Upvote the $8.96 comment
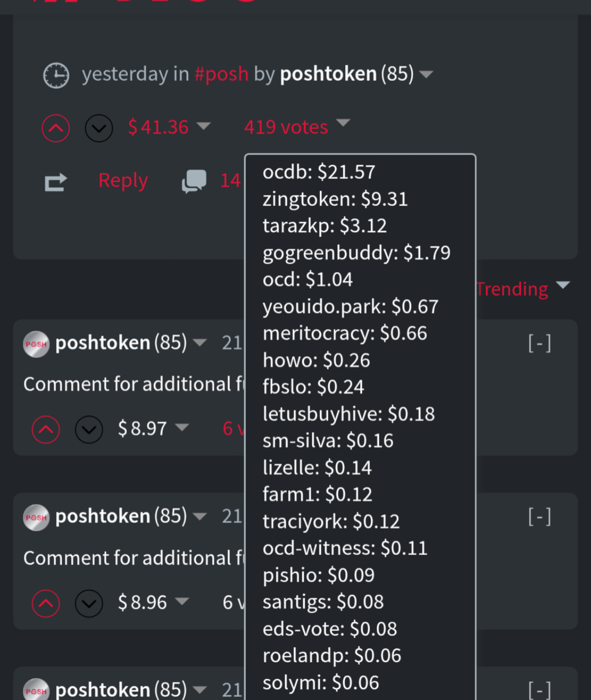Screen dimensions: 591x700 pos(46,603)
